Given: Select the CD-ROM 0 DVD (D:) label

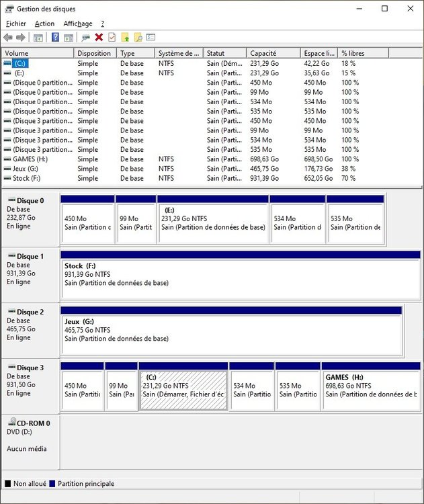Looking at the screenshot, I should click(x=30, y=442).
